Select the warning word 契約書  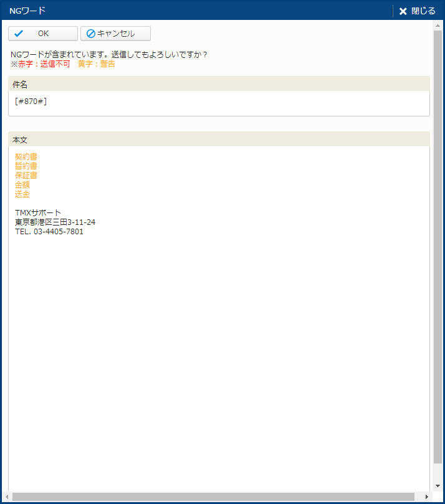[x=26, y=157]
